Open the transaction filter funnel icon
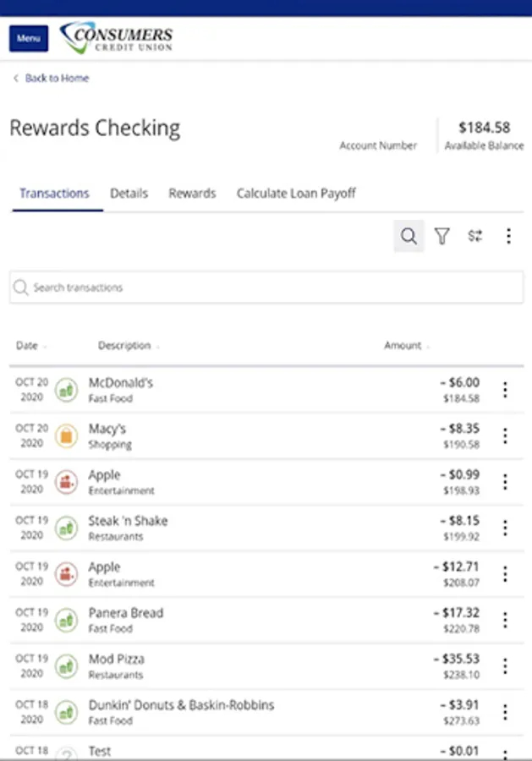The image size is (532, 761). click(x=442, y=237)
